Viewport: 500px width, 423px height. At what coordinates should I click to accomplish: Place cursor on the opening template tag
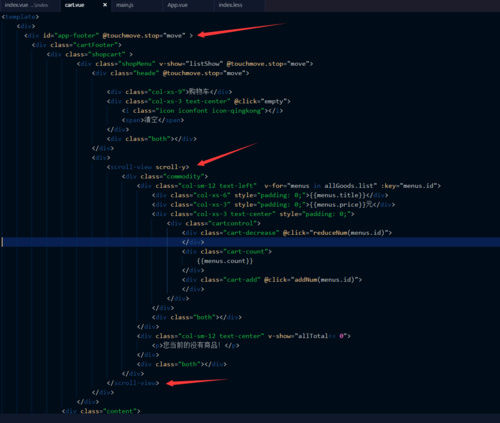(x=20, y=17)
